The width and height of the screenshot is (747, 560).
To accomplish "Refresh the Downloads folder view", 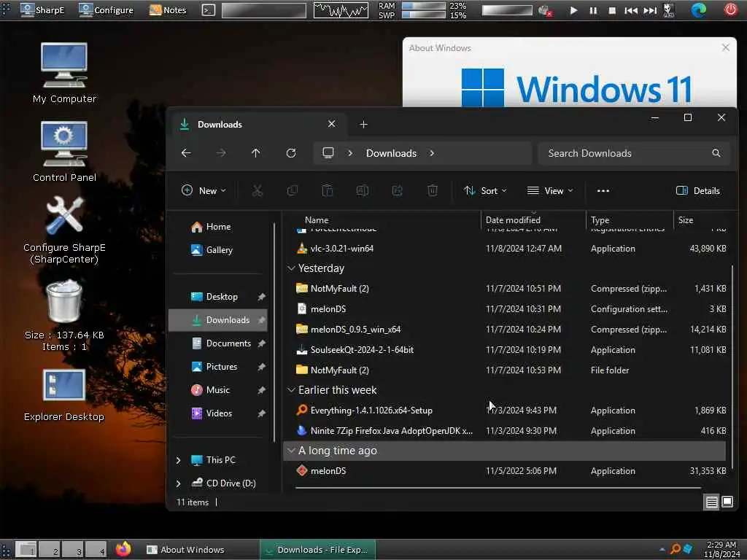I will pyautogui.click(x=291, y=153).
